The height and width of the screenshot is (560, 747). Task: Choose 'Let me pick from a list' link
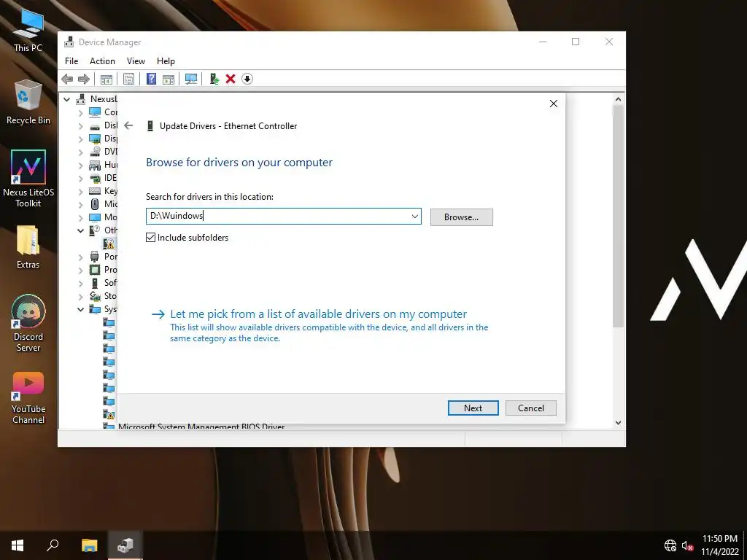tap(318, 314)
